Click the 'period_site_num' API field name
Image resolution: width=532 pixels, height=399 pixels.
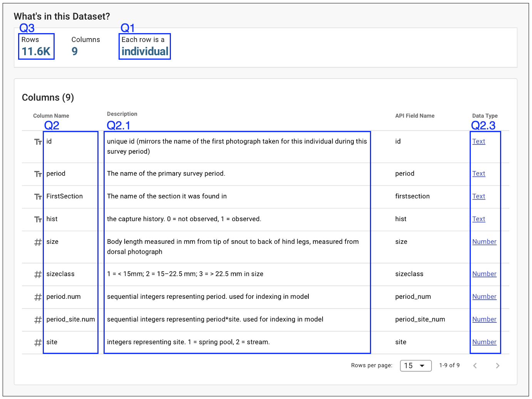point(420,319)
